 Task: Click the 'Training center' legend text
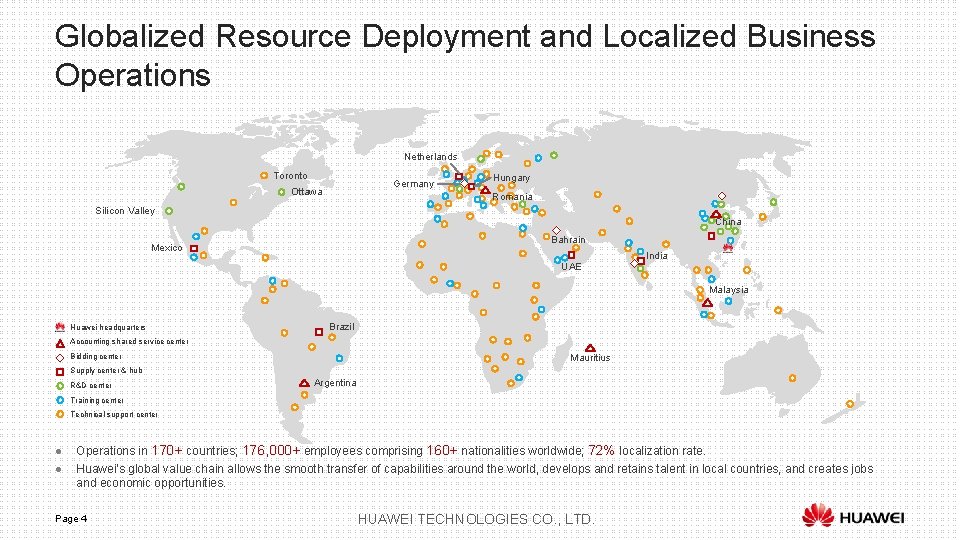pos(97,400)
